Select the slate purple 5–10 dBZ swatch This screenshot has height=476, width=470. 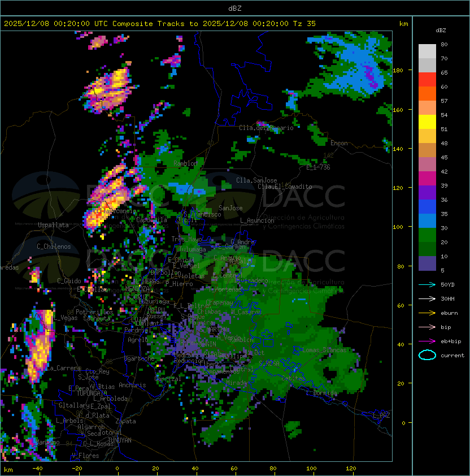pyautogui.click(x=427, y=263)
